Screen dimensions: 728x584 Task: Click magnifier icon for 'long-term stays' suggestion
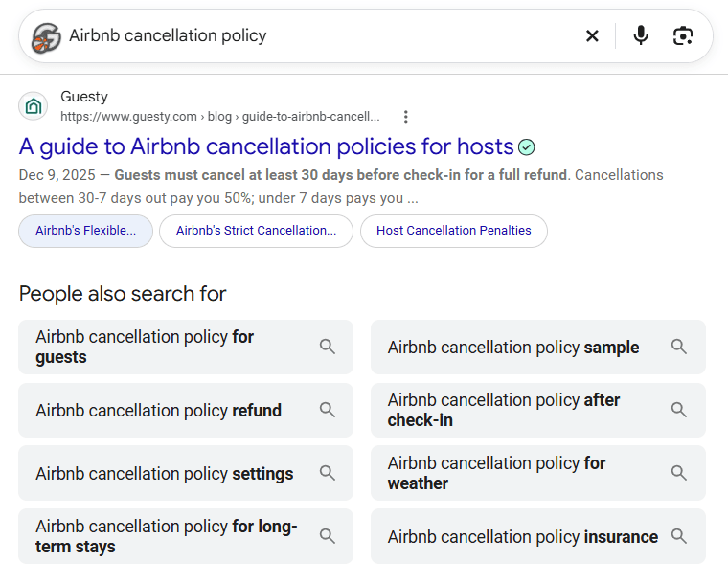pos(327,536)
